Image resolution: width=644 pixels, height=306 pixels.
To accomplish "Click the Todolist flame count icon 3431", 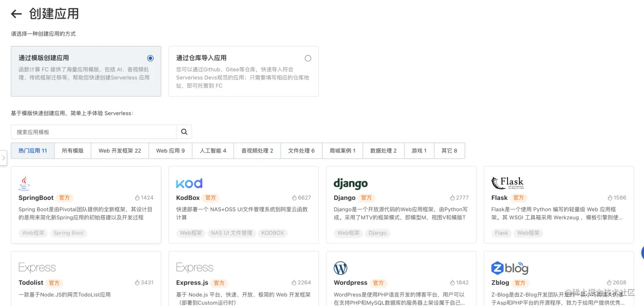I will [x=137, y=283].
